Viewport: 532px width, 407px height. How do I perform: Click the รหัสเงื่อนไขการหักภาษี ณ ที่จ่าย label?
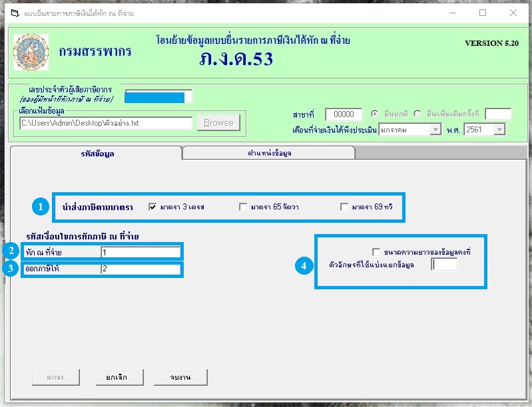83,236
